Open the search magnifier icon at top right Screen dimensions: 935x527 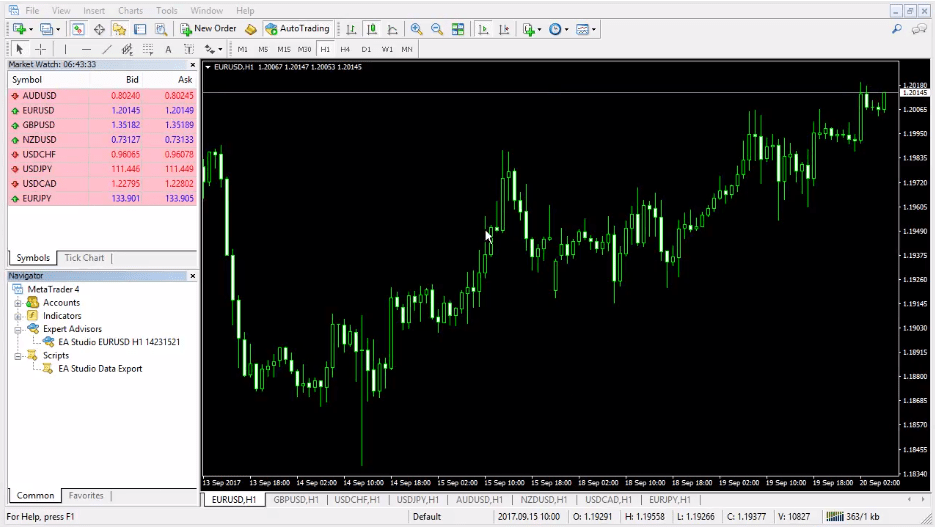click(x=897, y=29)
